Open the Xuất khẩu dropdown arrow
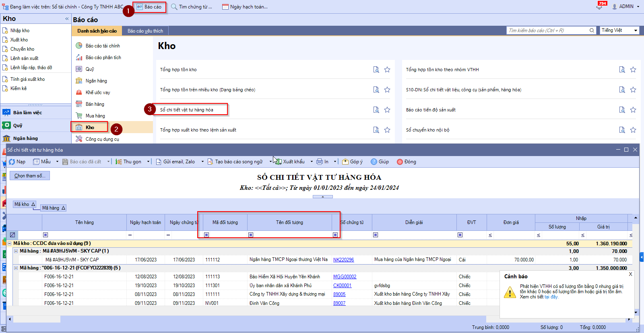The height and width of the screenshot is (333, 644). 312,162
